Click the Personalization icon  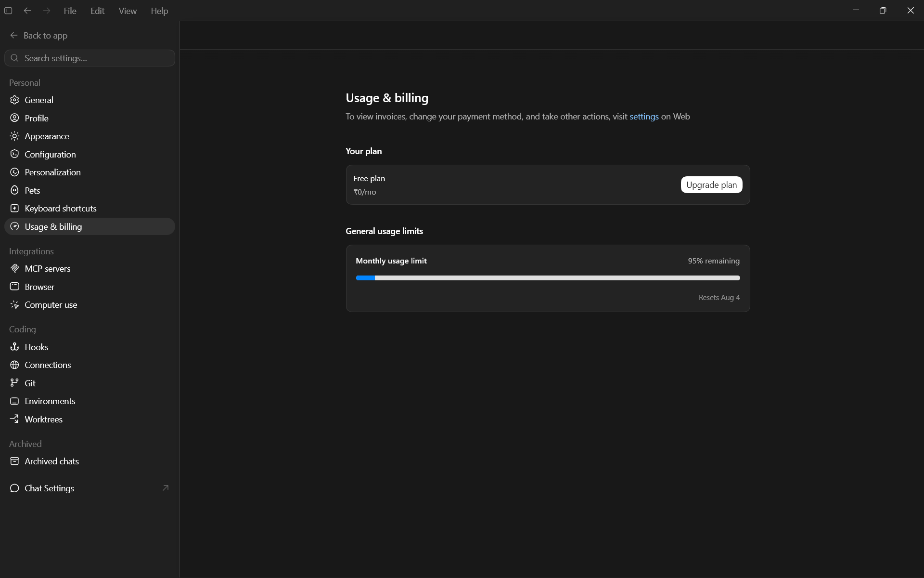[x=15, y=172]
